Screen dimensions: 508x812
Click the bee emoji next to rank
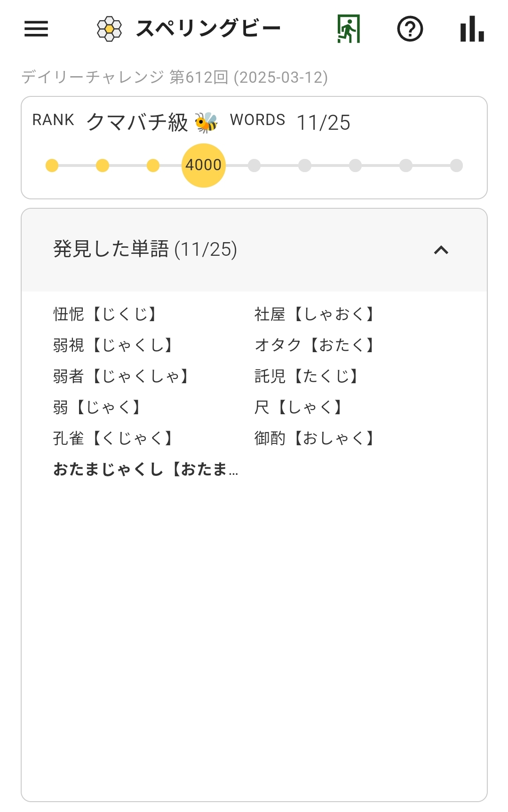pyautogui.click(x=206, y=122)
